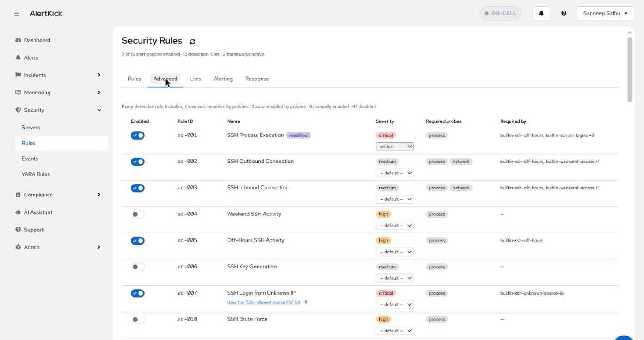Switch to the Alerting tab
This screenshot has height=340, width=644.
pos(223,79)
